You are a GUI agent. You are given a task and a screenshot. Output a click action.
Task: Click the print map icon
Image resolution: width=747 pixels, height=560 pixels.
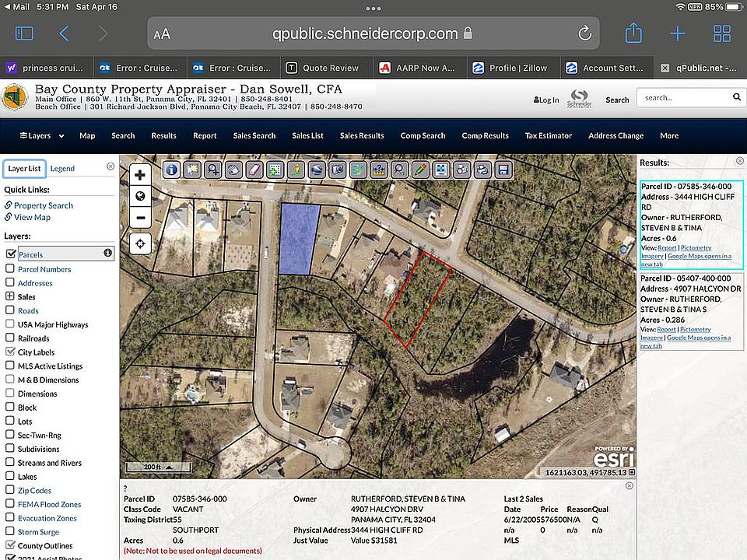[x=482, y=169]
